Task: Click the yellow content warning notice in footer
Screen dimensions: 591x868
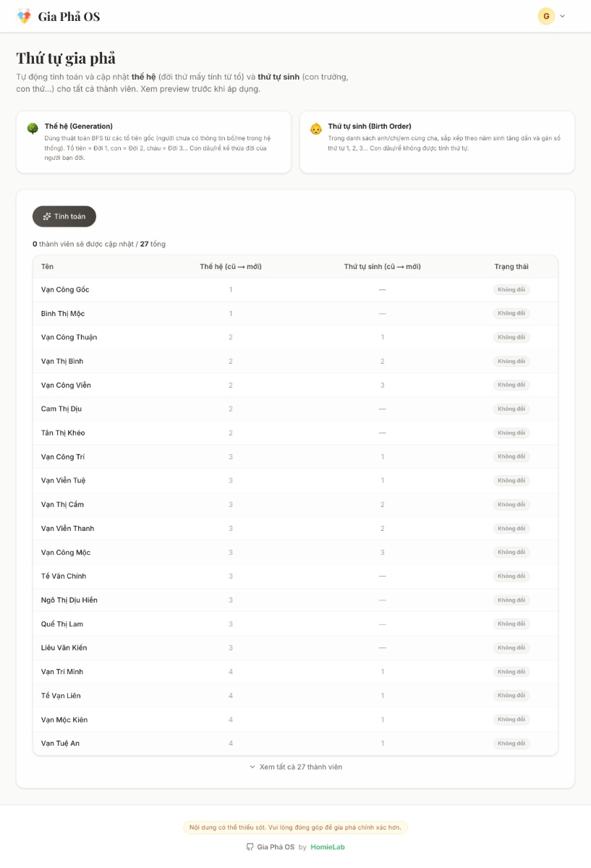Action: [x=295, y=827]
